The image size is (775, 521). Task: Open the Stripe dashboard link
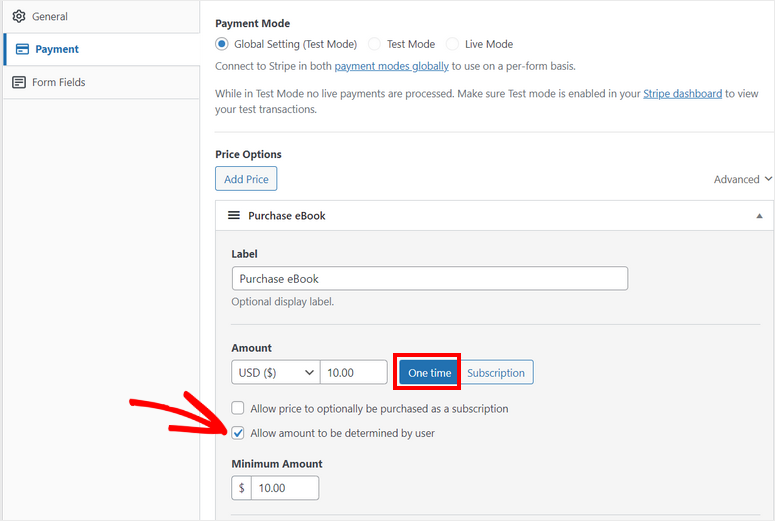(682, 93)
